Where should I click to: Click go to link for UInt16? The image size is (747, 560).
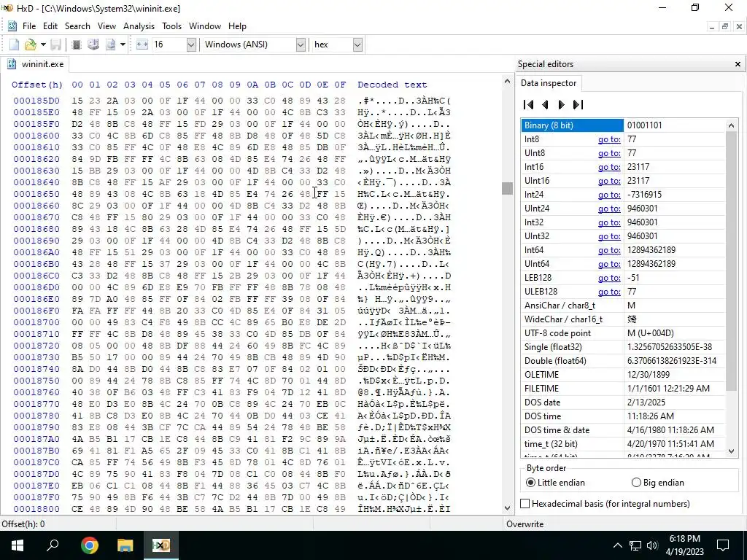(x=609, y=181)
